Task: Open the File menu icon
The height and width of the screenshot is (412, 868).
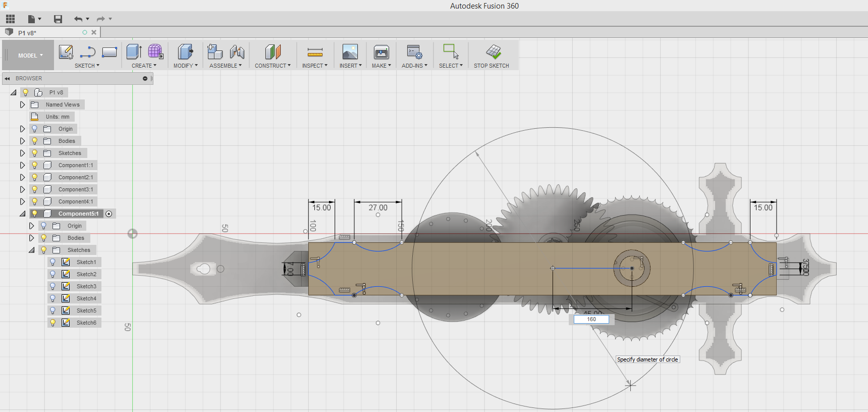Action: [x=32, y=19]
